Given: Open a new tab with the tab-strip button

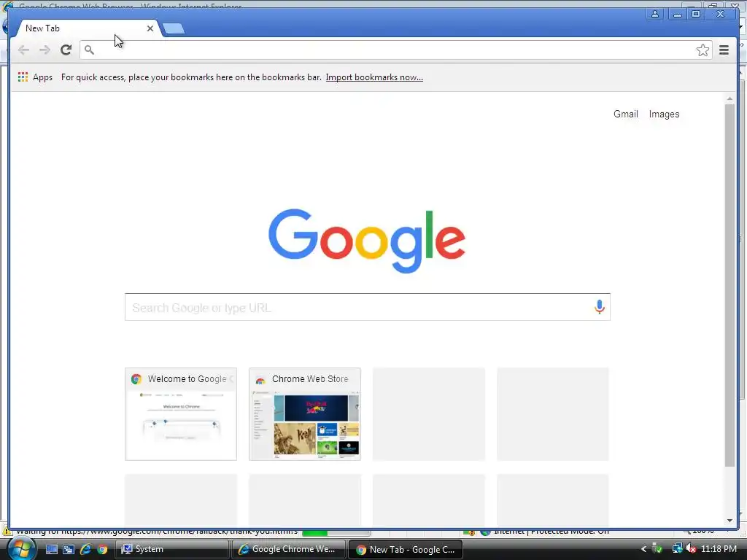Looking at the screenshot, I should (x=174, y=29).
